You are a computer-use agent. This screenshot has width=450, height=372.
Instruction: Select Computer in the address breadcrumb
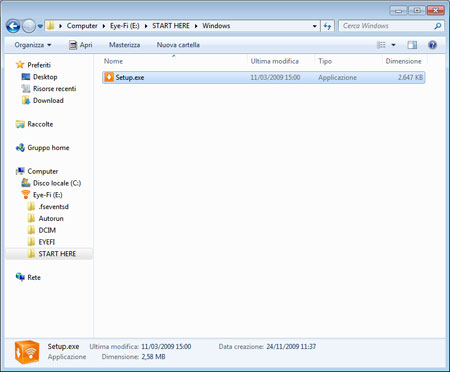point(82,26)
